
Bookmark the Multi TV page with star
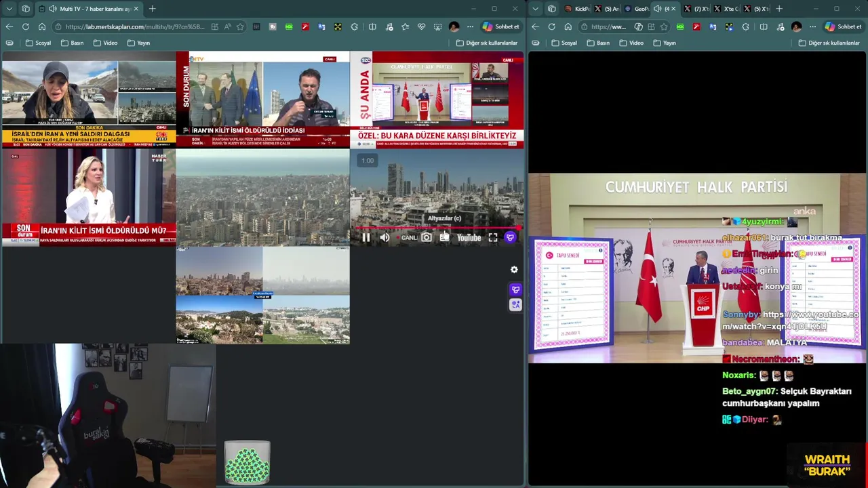pos(240,26)
